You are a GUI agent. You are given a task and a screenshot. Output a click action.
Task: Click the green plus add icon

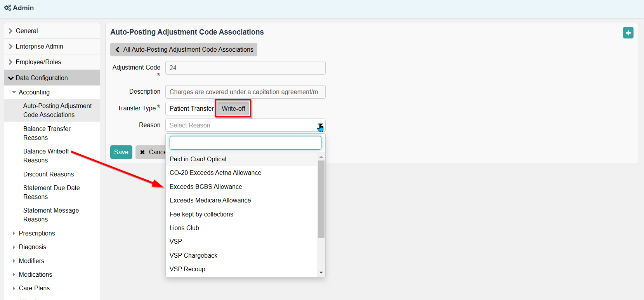pyautogui.click(x=628, y=33)
